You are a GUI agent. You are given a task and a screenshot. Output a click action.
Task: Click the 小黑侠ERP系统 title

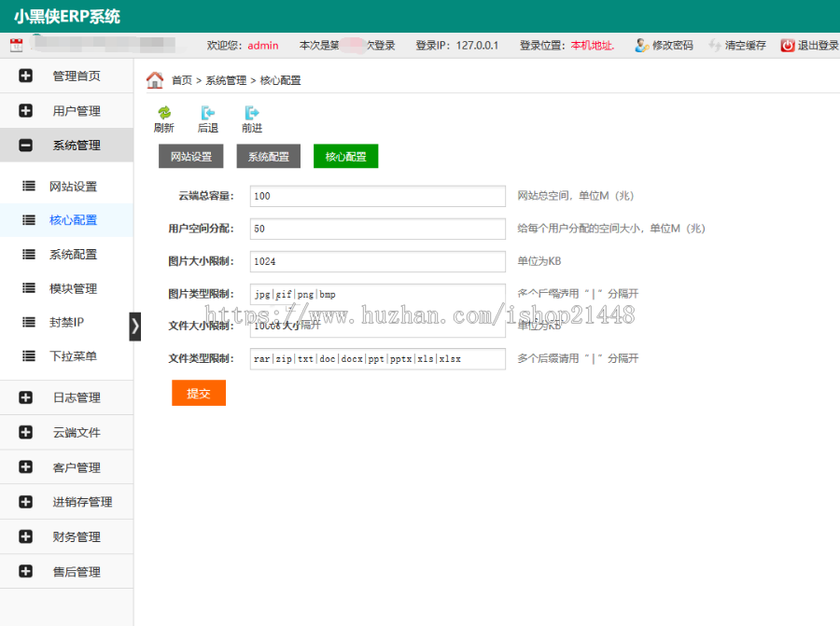[67, 17]
